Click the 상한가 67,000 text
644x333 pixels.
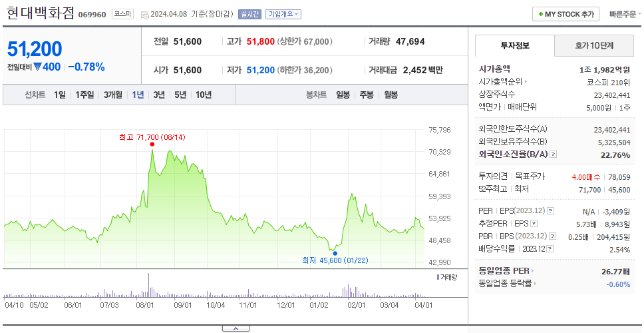click(305, 41)
